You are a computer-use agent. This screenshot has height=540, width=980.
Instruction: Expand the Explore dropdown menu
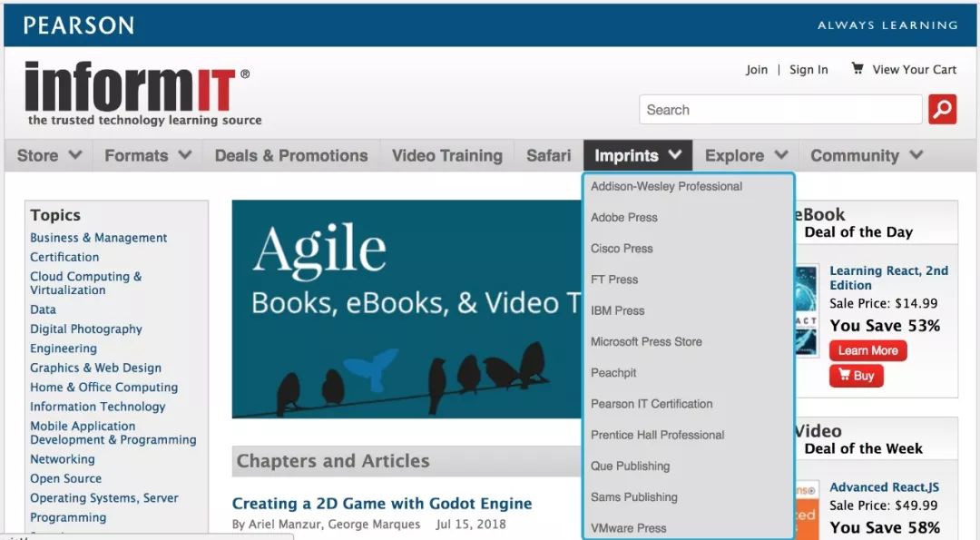[746, 155]
